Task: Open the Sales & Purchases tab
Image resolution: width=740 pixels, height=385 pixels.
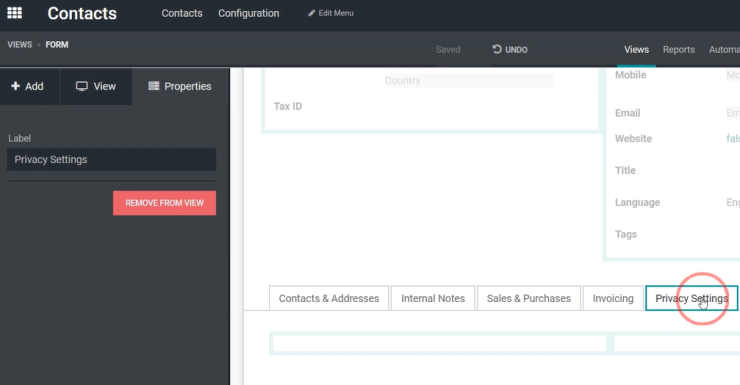Action: [x=529, y=298]
